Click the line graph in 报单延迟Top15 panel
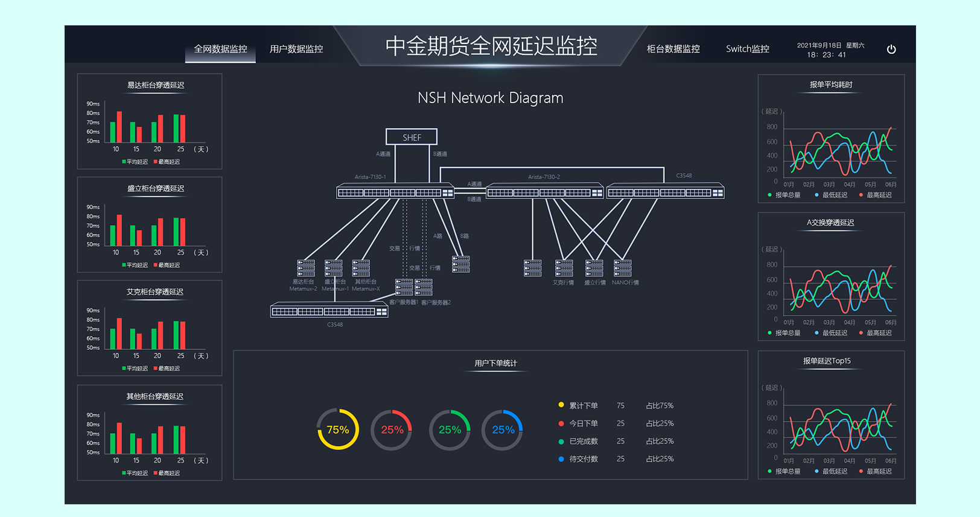 click(839, 428)
